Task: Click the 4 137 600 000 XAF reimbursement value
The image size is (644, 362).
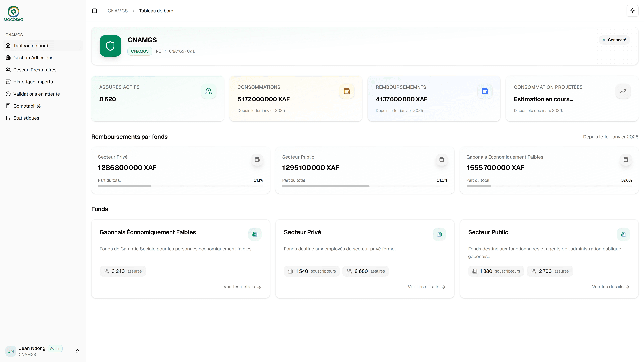Action: pyautogui.click(x=401, y=99)
